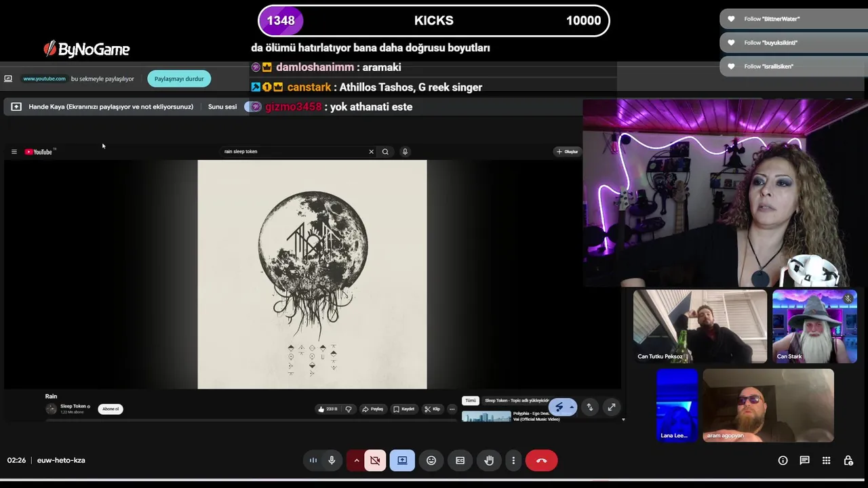Viewport: 868px width, 488px height.
Task: Open the video's more actions ellipsis
Action: pos(452,409)
